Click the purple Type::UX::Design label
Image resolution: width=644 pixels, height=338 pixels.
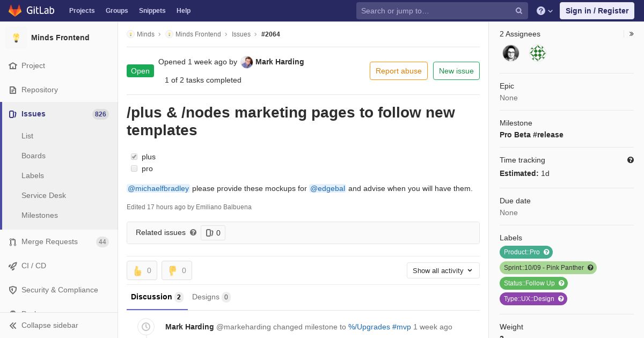pos(529,299)
